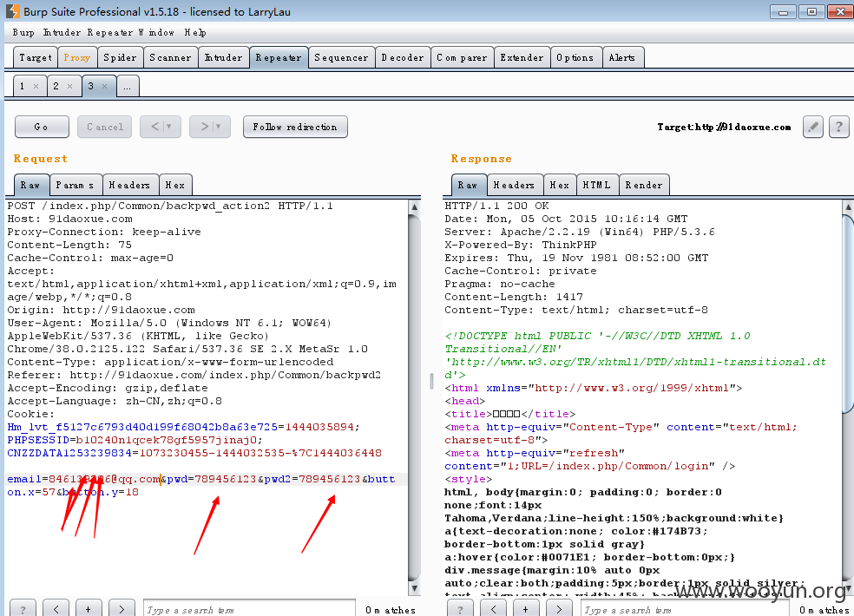Viewport: 854px width, 616px height.
Task: Select request Params view tab
Action: coord(76,185)
